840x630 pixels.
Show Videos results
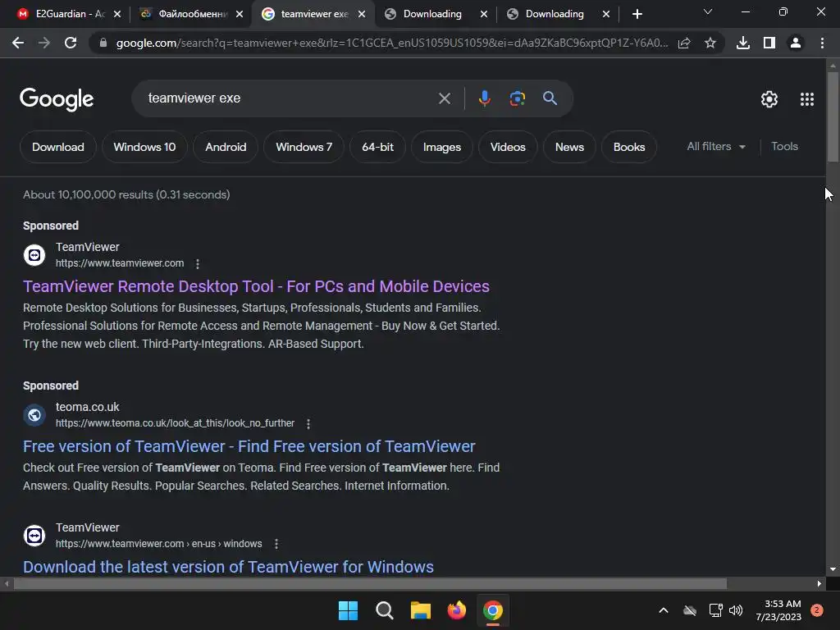[x=508, y=147]
